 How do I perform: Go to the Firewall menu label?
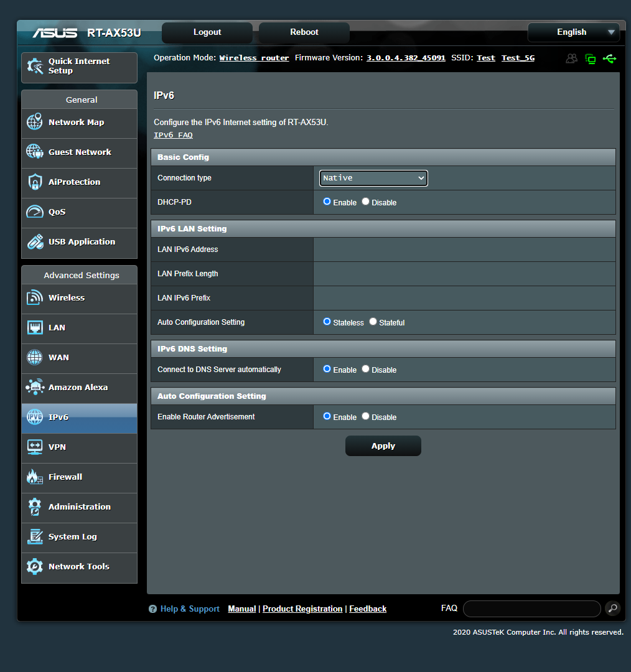pyautogui.click(x=65, y=477)
